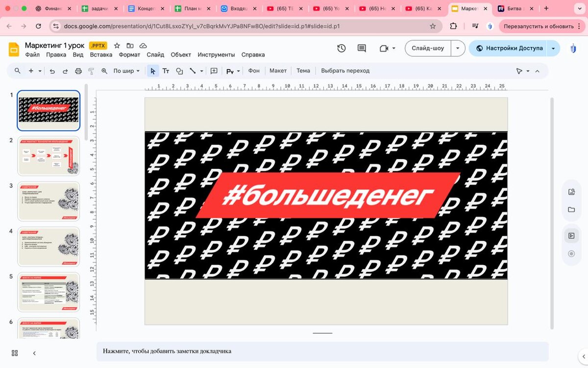The width and height of the screenshot is (588, 368).
Task: Open the pointer mode icon in toolbar
Action: 519,71
